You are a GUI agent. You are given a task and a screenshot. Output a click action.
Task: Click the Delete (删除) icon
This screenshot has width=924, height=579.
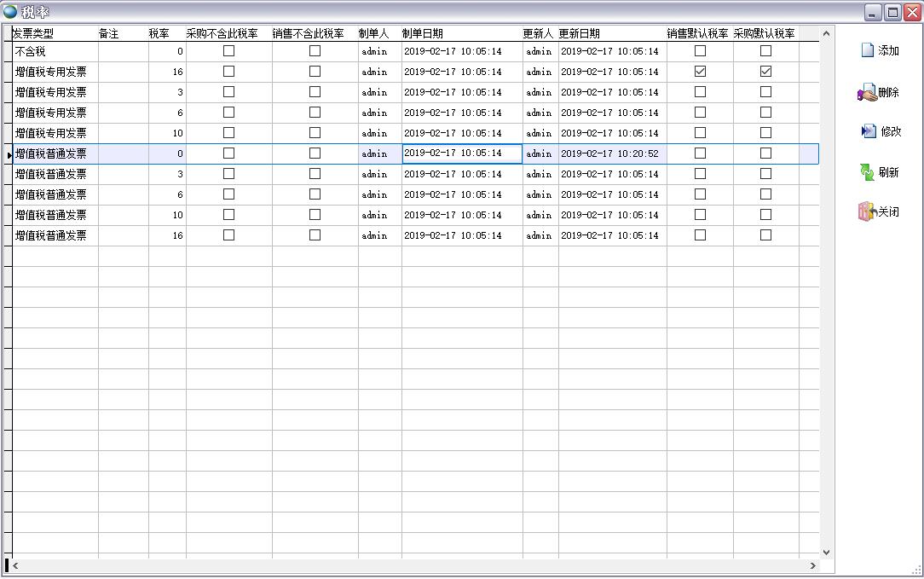coord(867,93)
